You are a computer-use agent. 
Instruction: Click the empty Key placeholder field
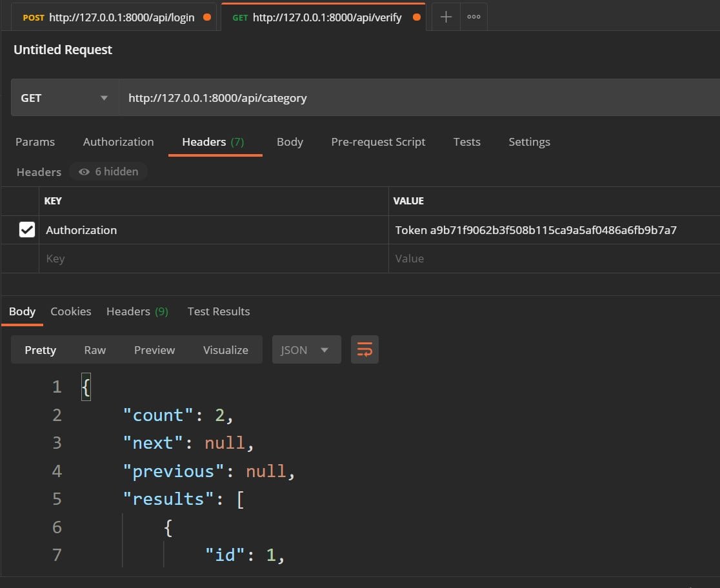pyautogui.click(x=214, y=259)
